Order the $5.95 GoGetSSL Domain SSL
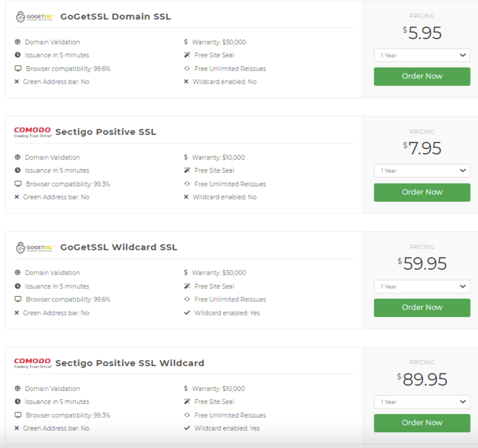478x448 pixels. tap(422, 76)
